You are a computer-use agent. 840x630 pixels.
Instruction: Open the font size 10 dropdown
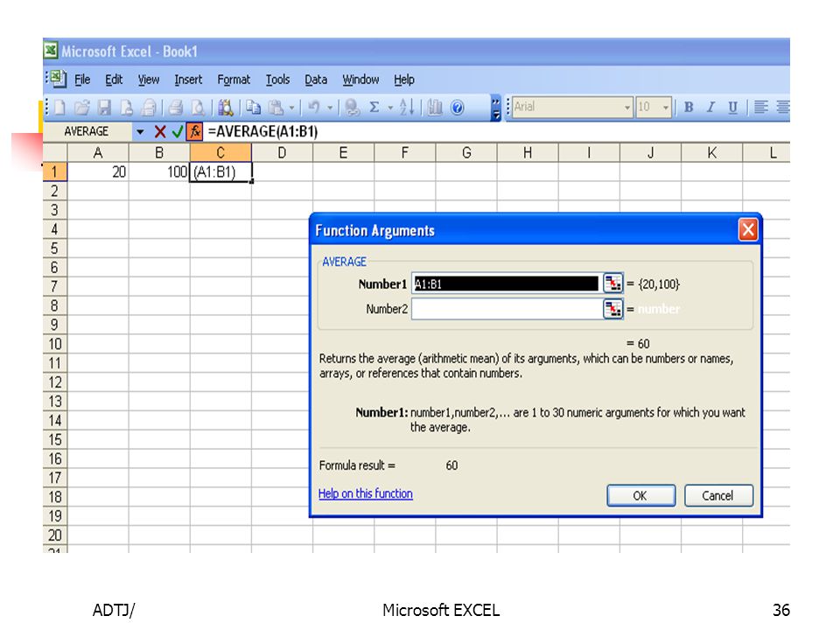point(665,108)
